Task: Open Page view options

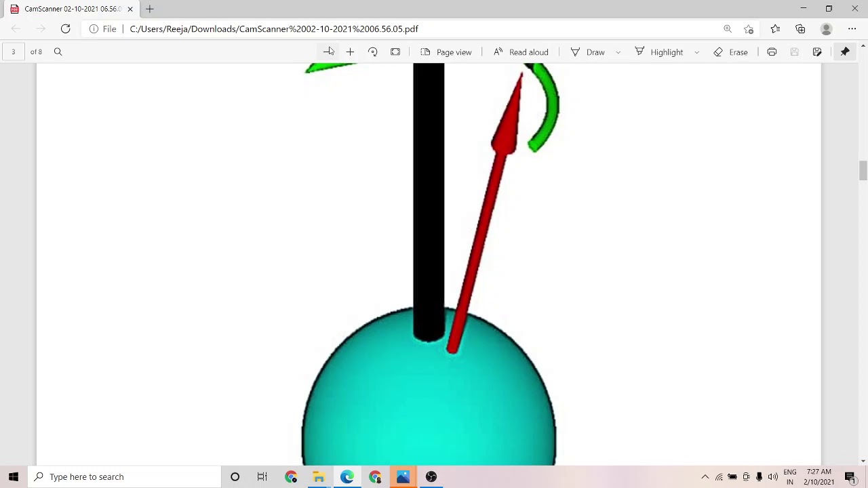Action: coord(446,52)
